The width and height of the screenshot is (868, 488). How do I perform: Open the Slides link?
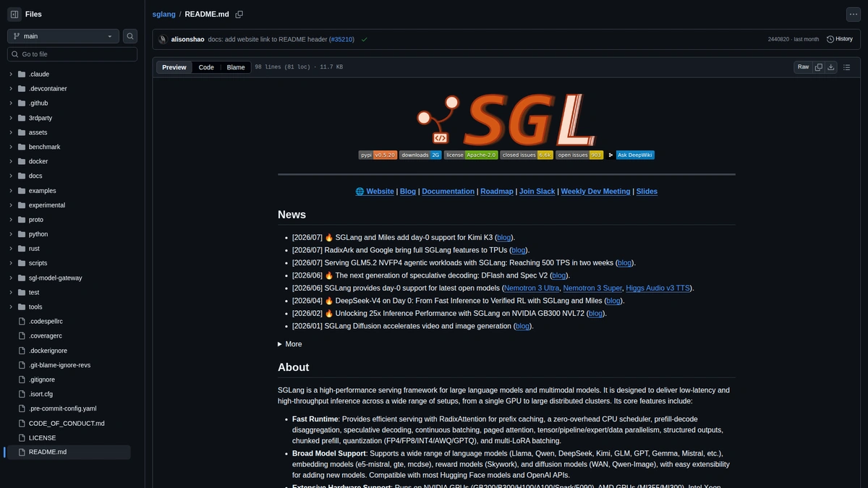647,192
